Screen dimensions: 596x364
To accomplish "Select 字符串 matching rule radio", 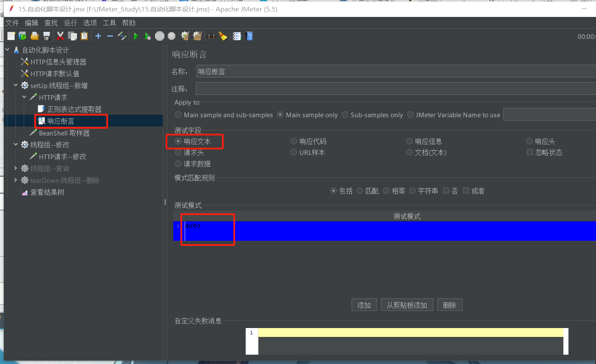I will 413,191.
